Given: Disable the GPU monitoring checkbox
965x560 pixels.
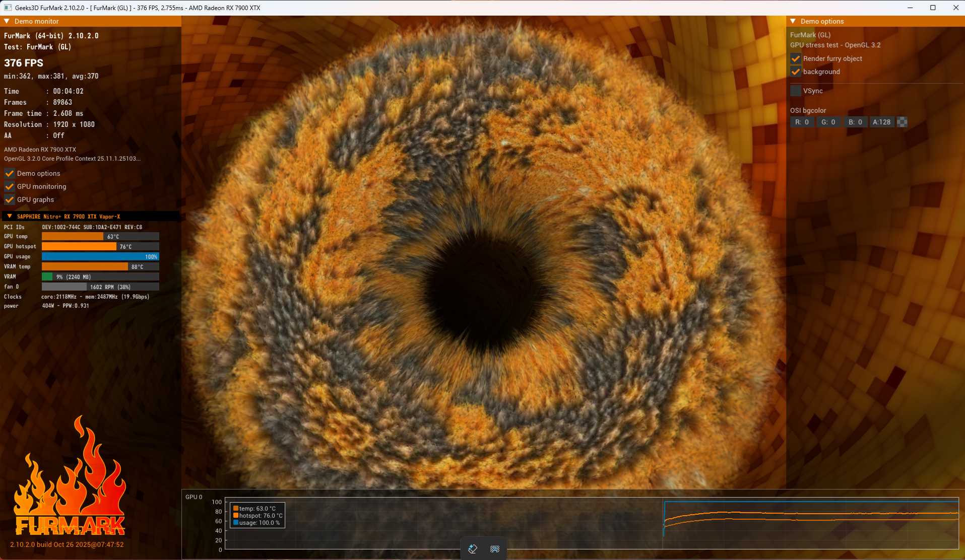Looking at the screenshot, I should click(x=10, y=186).
